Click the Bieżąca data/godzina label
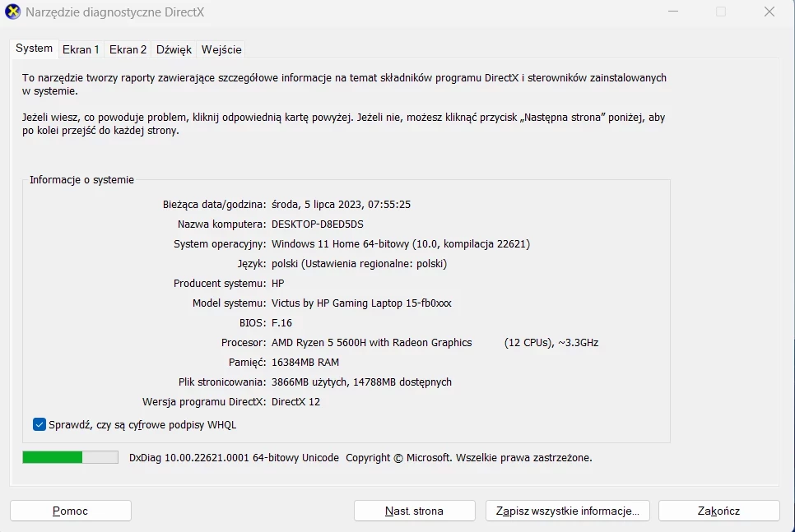 [x=214, y=204]
